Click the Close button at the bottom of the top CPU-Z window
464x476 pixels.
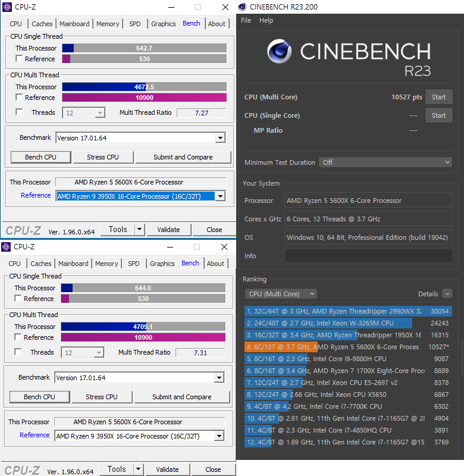(214, 230)
